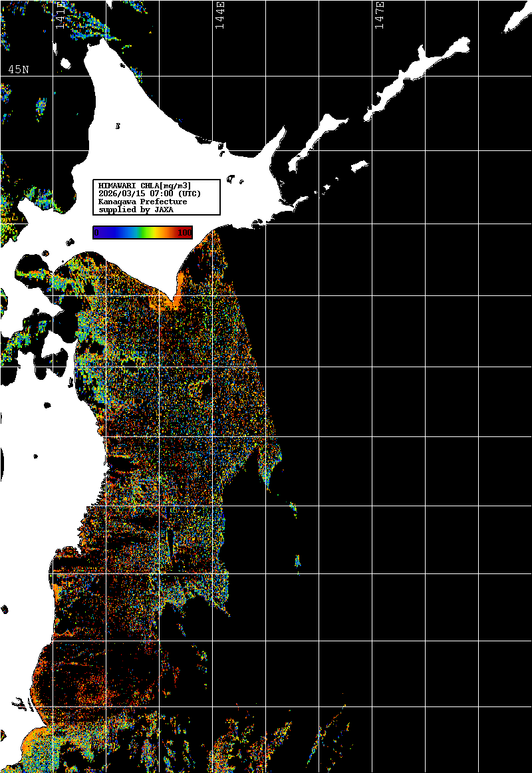Click the 147E longitude label

point(379,15)
